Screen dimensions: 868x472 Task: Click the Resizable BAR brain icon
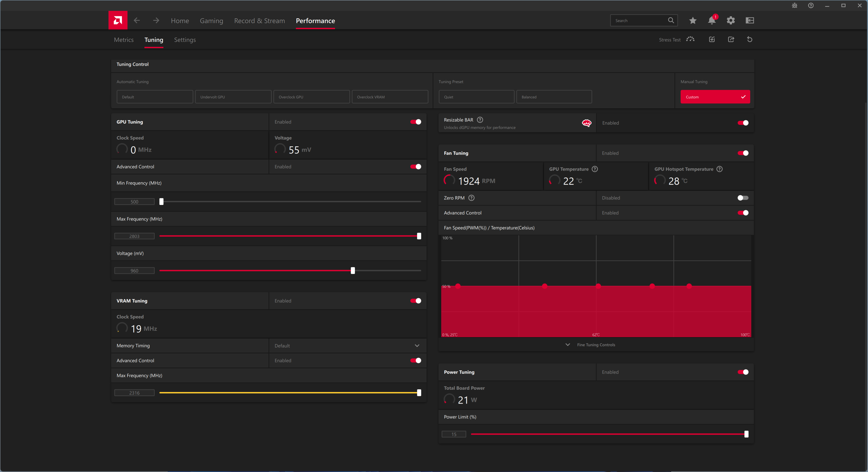[x=586, y=123]
